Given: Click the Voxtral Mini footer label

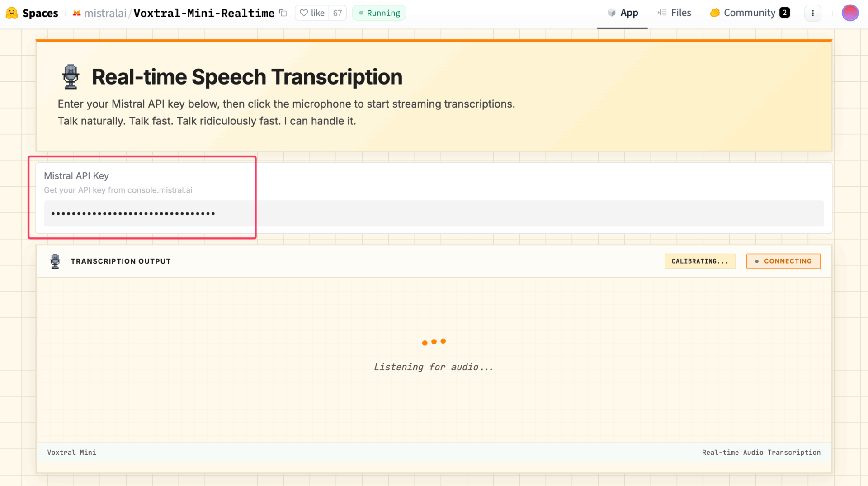Looking at the screenshot, I should click(x=71, y=453).
